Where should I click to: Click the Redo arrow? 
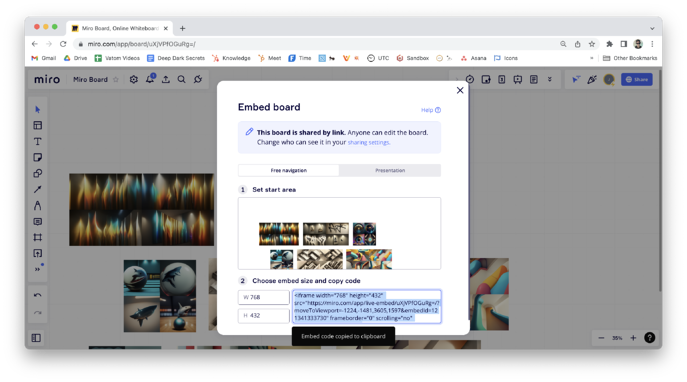tap(38, 313)
